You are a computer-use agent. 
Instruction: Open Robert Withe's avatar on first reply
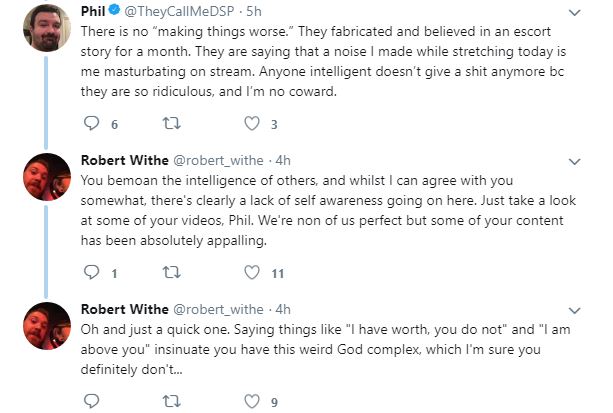click(x=47, y=177)
